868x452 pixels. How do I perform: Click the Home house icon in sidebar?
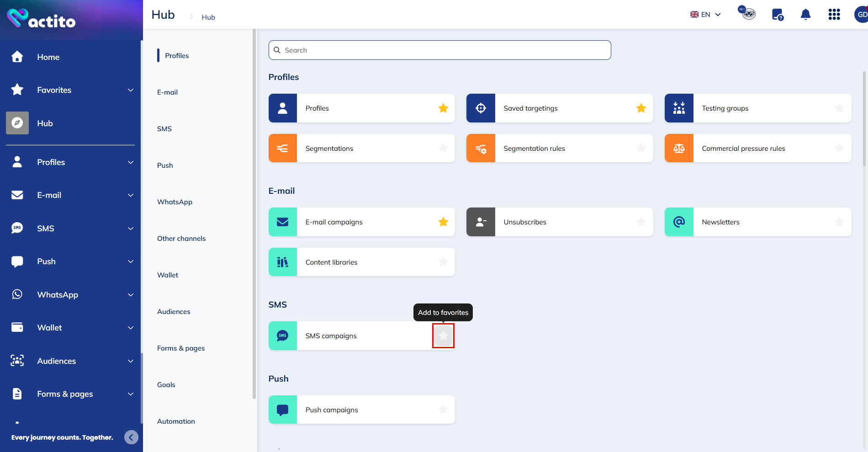click(x=17, y=57)
